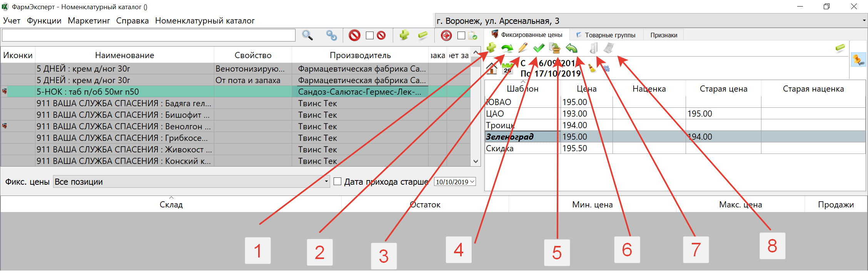
Task: Sort by Наименование column header
Action: point(124,55)
